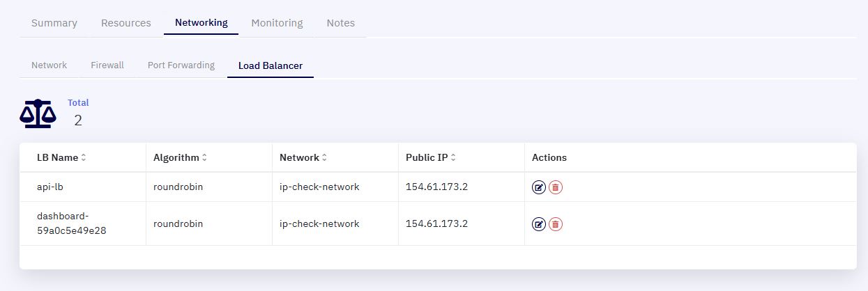
Task: Open the Summary tab
Action: click(54, 23)
